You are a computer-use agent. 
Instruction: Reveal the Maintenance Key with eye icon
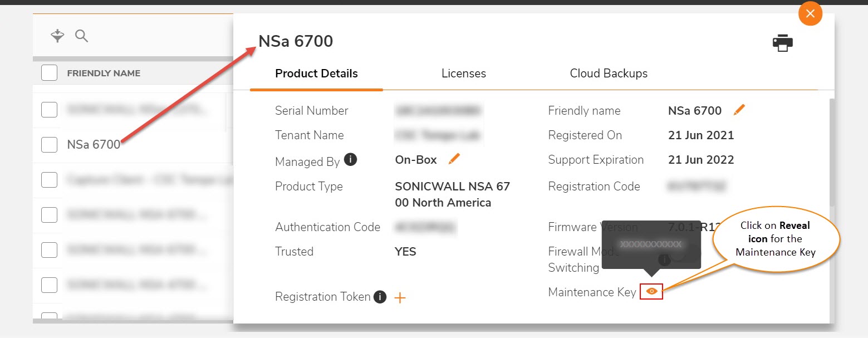tap(651, 291)
